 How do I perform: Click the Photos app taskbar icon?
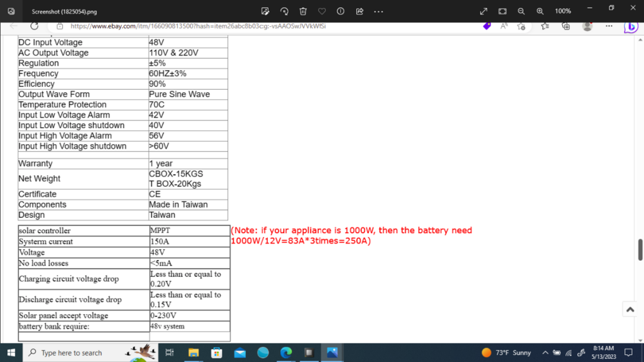(332, 352)
